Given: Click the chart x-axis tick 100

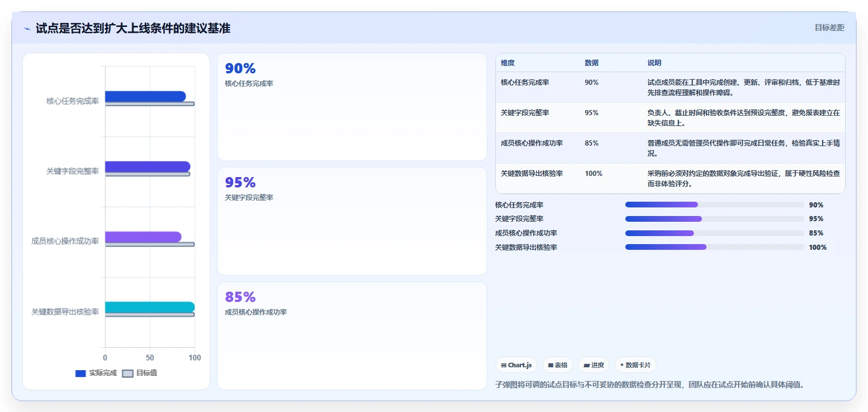Looking at the screenshot, I should click(x=195, y=358).
